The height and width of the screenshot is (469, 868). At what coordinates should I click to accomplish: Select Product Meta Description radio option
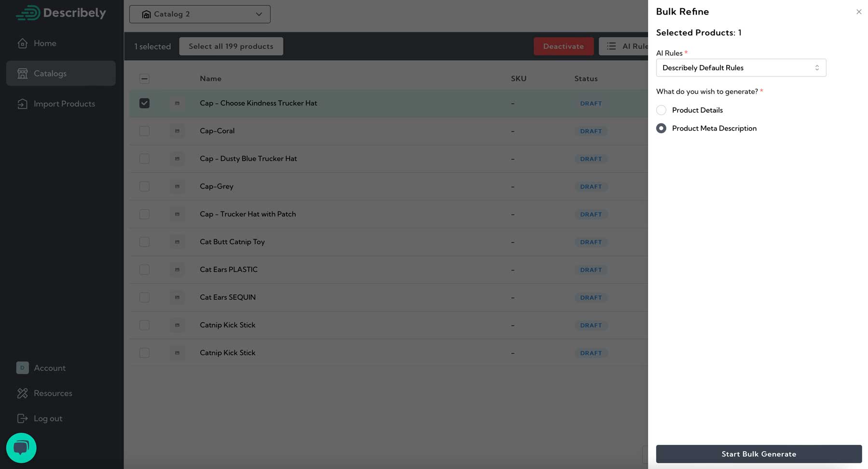click(x=661, y=128)
